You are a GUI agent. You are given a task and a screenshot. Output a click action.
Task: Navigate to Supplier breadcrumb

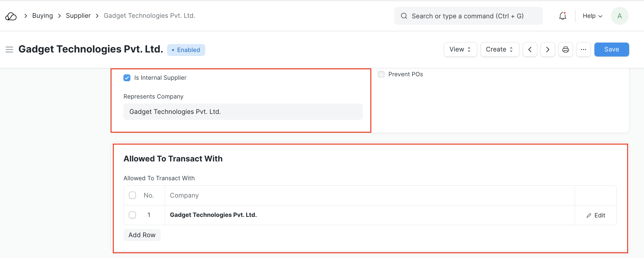coord(78,16)
